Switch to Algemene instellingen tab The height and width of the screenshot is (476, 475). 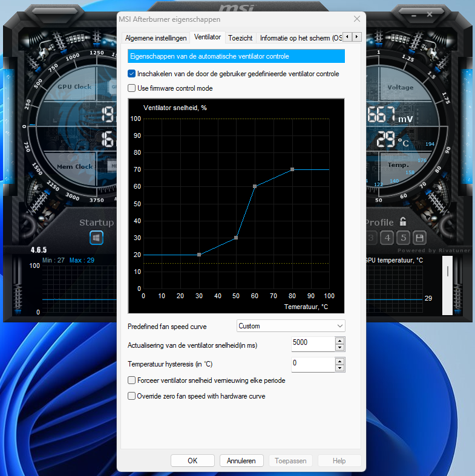[156, 38]
